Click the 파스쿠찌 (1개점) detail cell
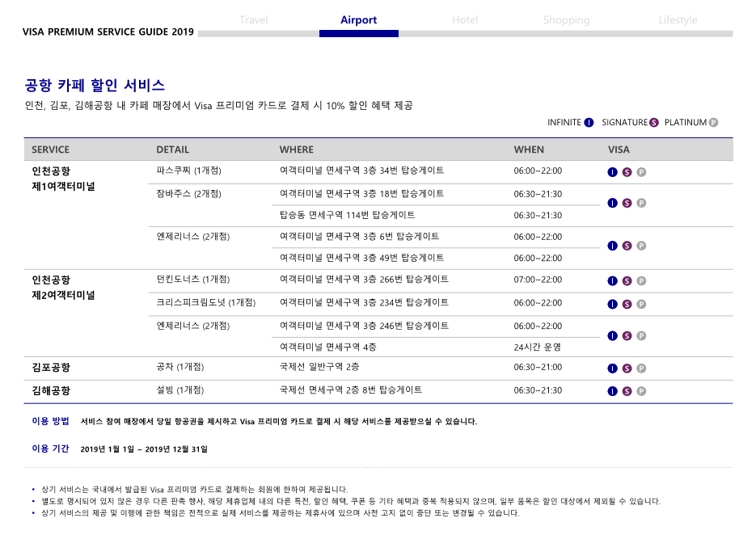The image size is (756, 535). pos(188,171)
